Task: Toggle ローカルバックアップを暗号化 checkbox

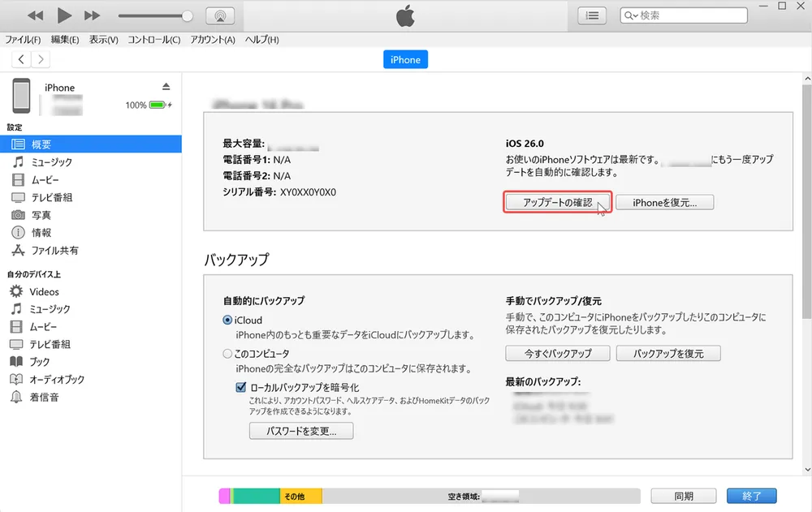Action: pos(241,387)
